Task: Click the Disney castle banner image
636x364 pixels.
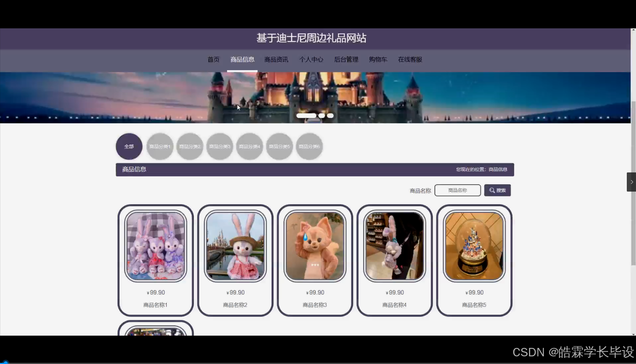Action: (x=315, y=97)
